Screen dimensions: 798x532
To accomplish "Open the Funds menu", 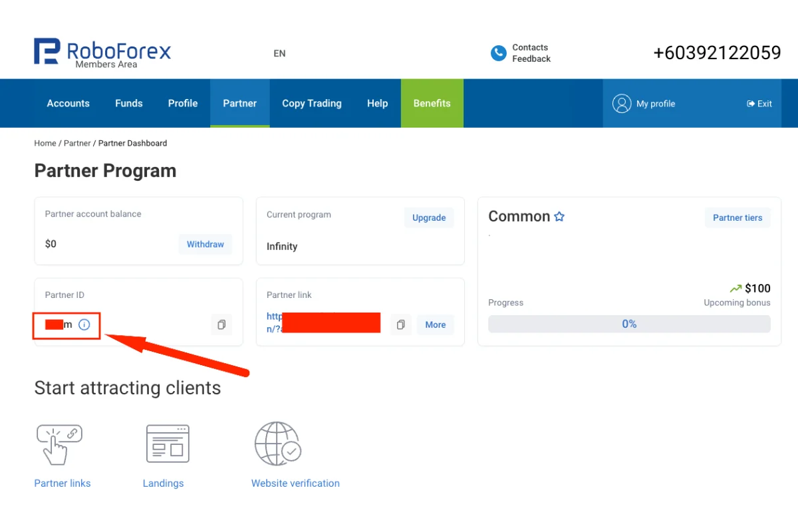I will click(129, 103).
